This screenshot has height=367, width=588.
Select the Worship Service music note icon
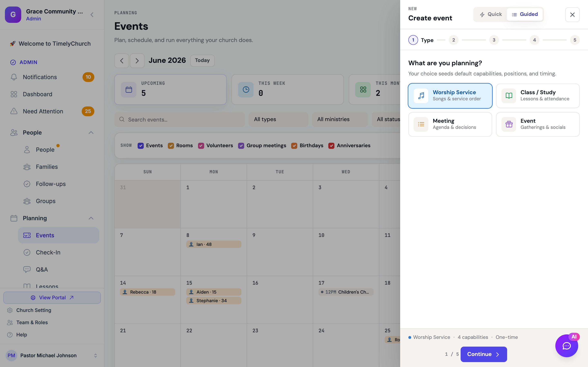tap(421, 96)
